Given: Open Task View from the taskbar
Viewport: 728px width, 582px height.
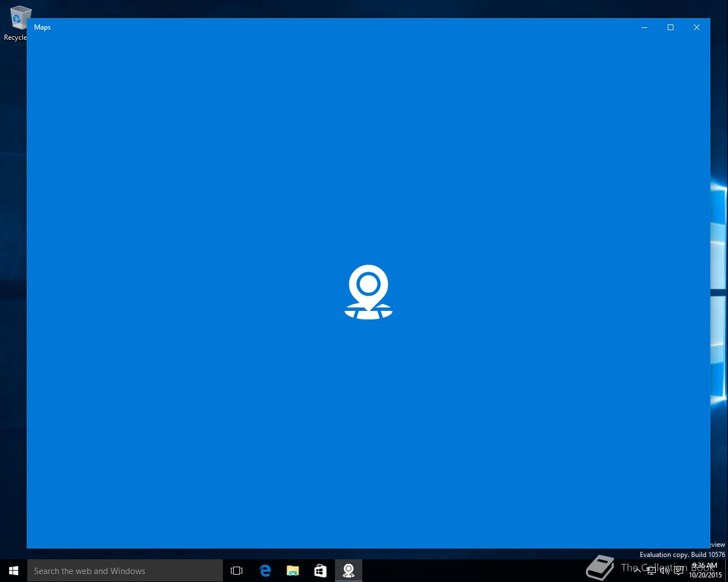Looking at the screenshot, I should 237,571.
